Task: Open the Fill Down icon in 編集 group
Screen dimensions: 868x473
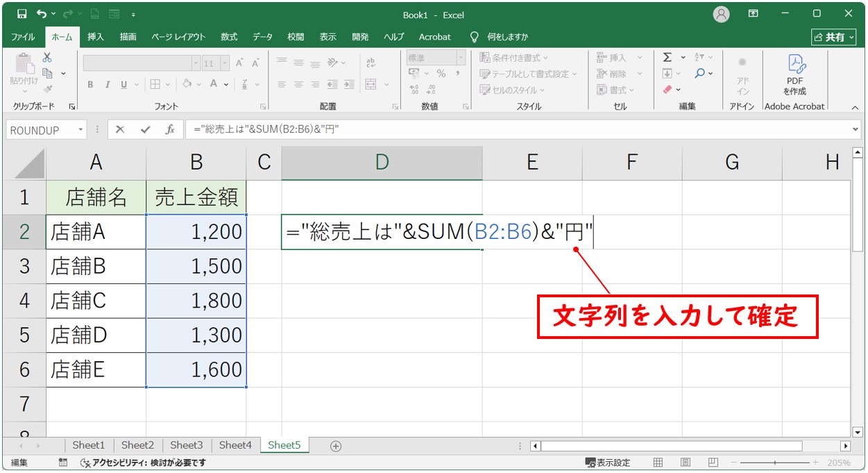Action: point(667,73)
